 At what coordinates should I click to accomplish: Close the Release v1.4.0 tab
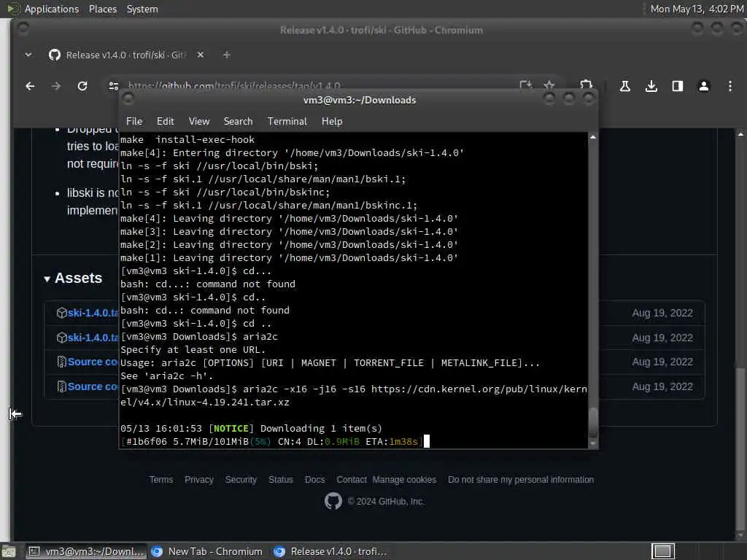[201, 55]
